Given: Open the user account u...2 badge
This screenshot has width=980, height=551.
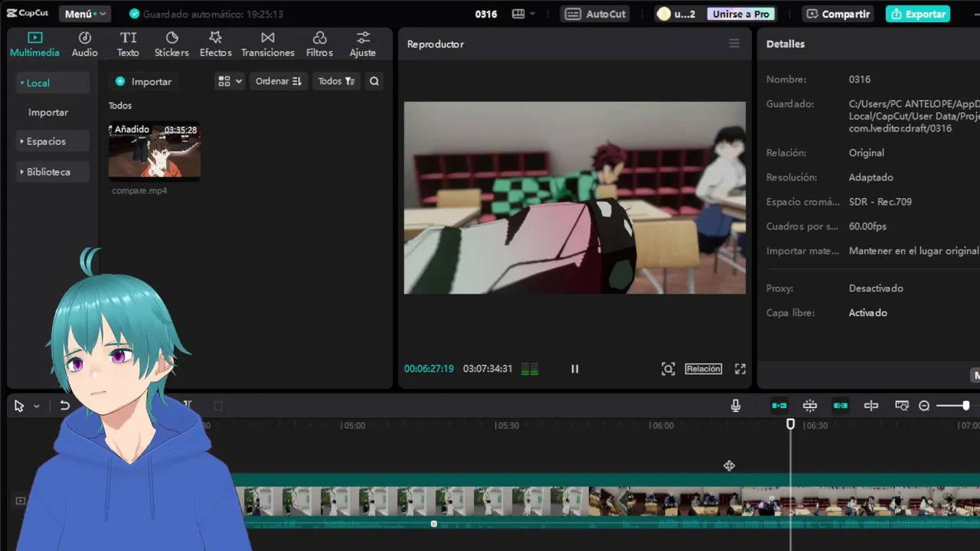Looking at the screenshot, I should point(676,14).
